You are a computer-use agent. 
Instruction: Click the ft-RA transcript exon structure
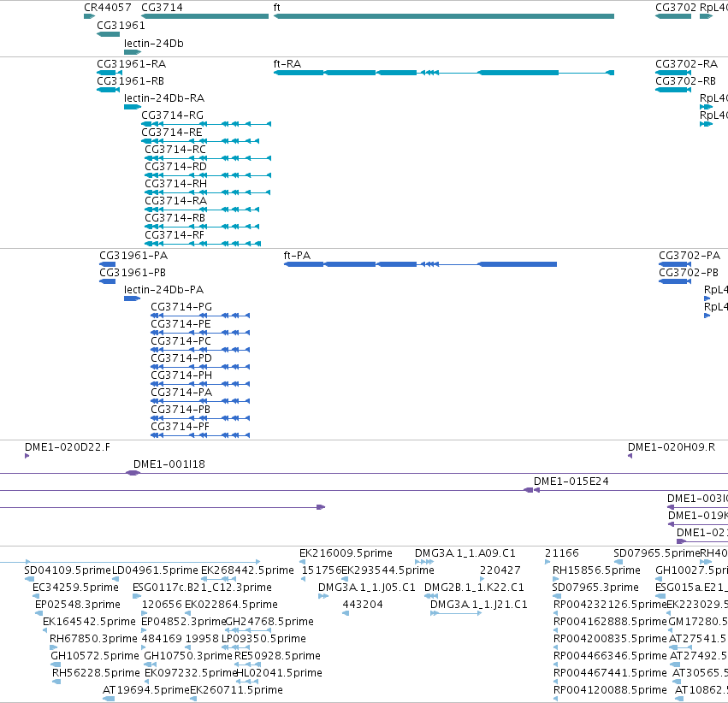pyautogui.click(x=444, y=73)
